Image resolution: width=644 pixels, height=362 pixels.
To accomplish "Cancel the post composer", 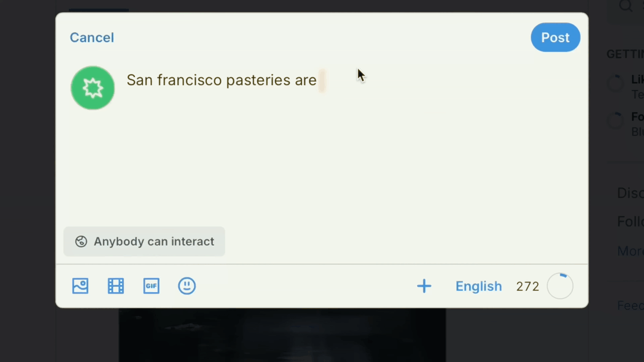I will (x=92, y=38).
